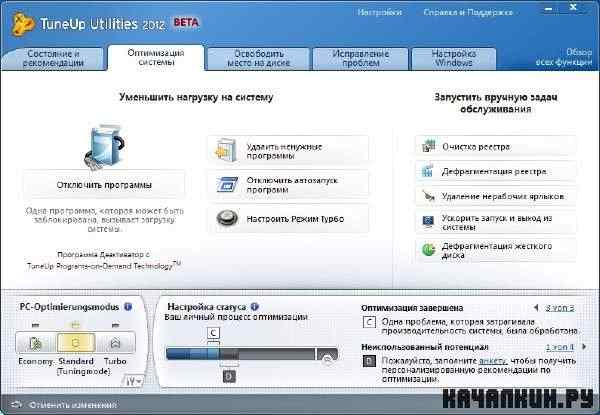Image resolution: width=600 pixels, height=415 pixels.
Task: Click Отключить автозапуск программ button
Action: pyautogui.click(x=289, y=184)
